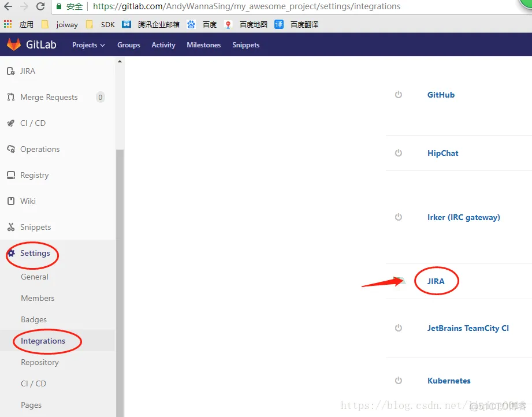This screenshot has width=532, height=417.
Task: Click the sidebar scroll up arrow
Action: coord(120,61)
